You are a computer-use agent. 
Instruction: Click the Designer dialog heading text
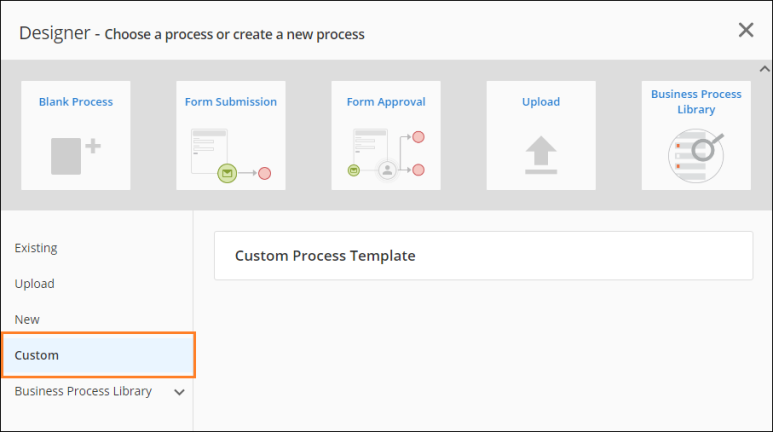(x=192, y=33)
